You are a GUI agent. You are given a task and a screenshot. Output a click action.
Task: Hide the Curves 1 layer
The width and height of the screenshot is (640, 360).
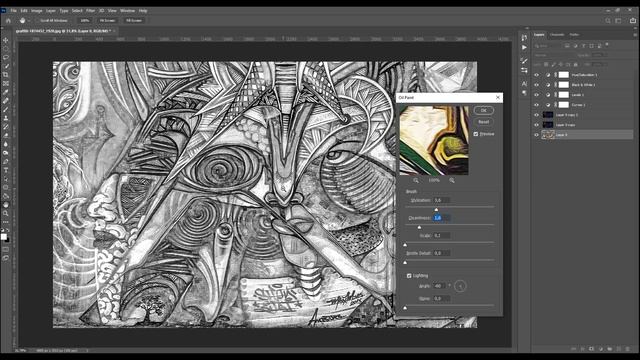click(x=537, y=105)
